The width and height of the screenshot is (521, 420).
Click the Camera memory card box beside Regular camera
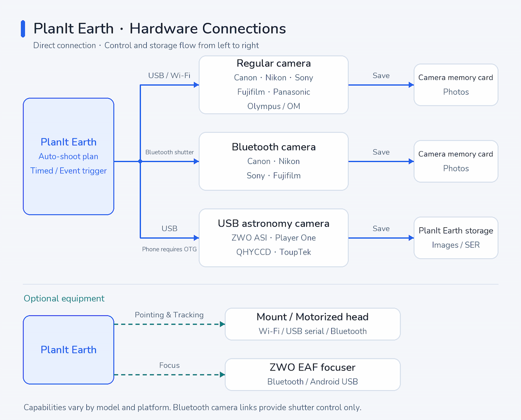pyautogui.click(x=456, y=85)
